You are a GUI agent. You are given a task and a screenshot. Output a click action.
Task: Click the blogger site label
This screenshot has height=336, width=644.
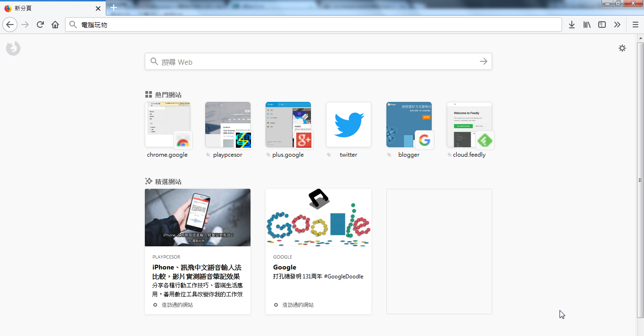point(409,155)
